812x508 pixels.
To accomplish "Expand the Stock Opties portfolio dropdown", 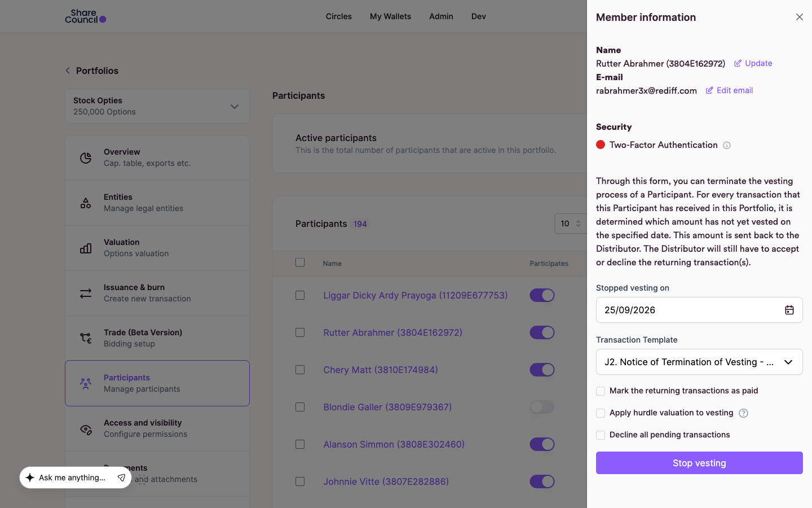I will click(x=157, y=106).
